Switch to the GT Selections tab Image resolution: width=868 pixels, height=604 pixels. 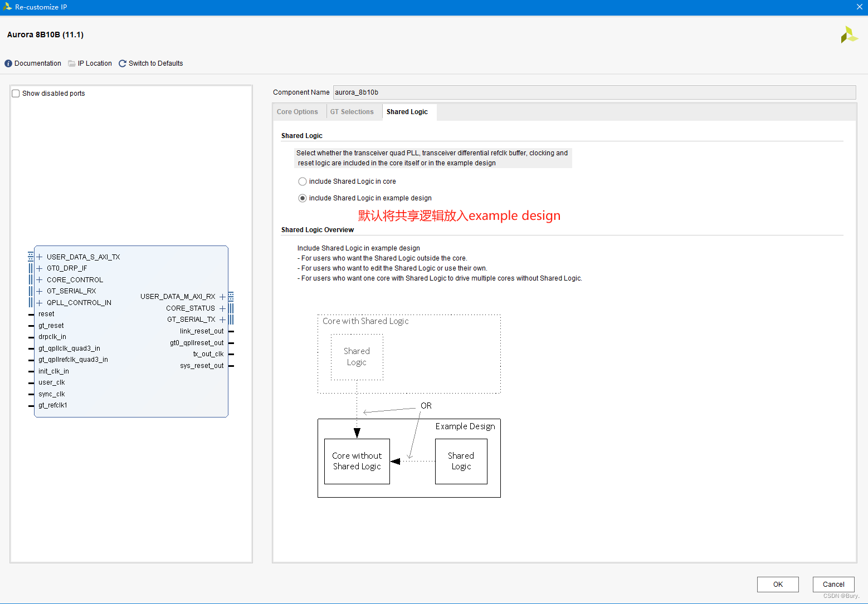[352, 112]
